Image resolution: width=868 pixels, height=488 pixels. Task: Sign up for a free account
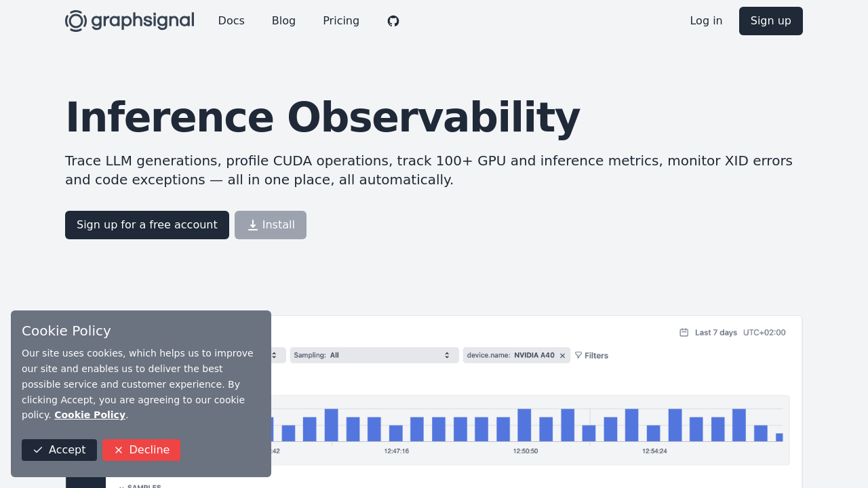[x=146, y=224]
